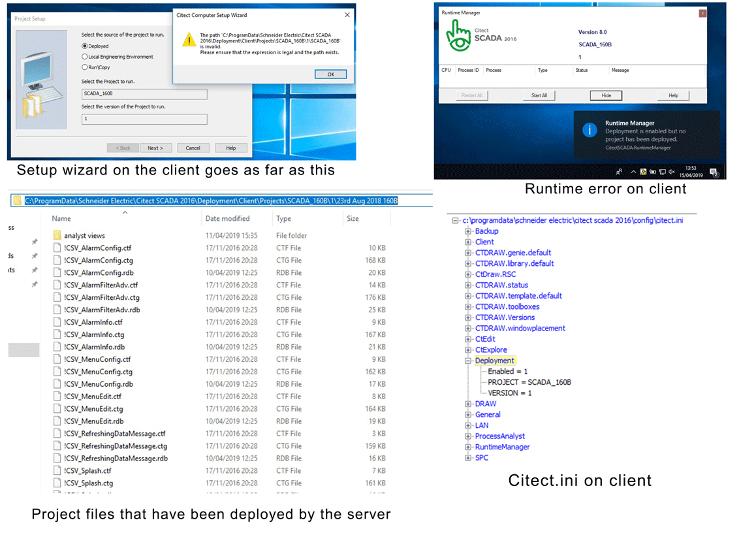Collapse the Deployment section
The image size is (756, 535).
point(467,361)
